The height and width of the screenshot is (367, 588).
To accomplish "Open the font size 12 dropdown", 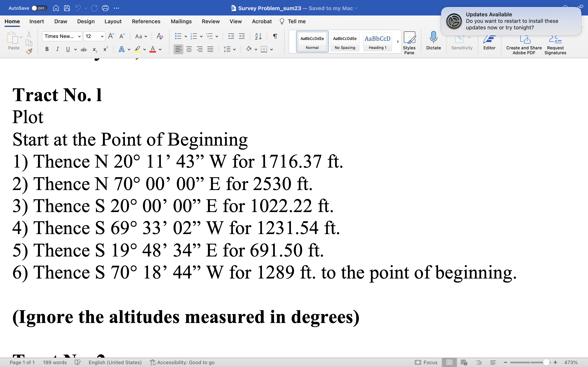I will (102, 36).
